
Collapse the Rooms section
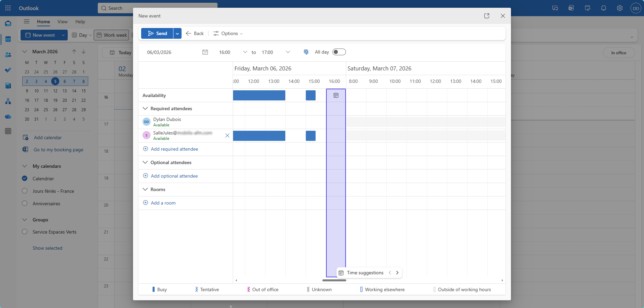[145, 189]
